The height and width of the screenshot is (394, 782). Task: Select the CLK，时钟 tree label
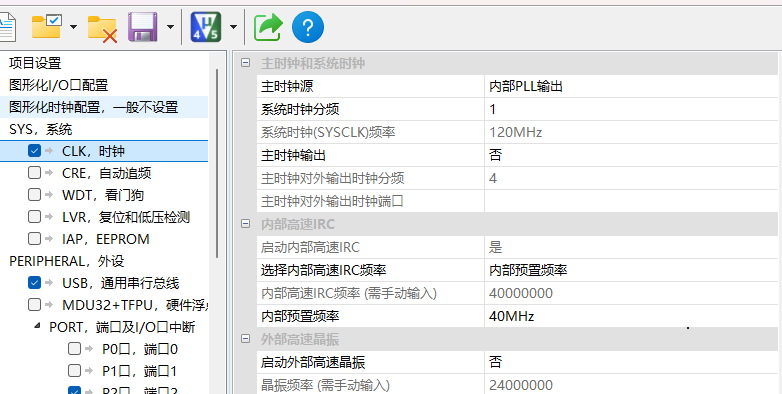(x=93, y=151)
